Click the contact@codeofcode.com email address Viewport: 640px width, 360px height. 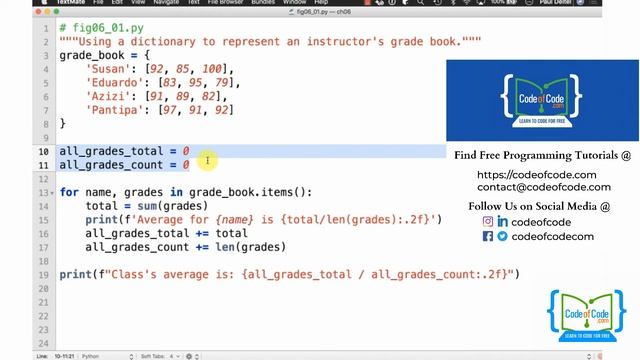(x=544, y=187)
